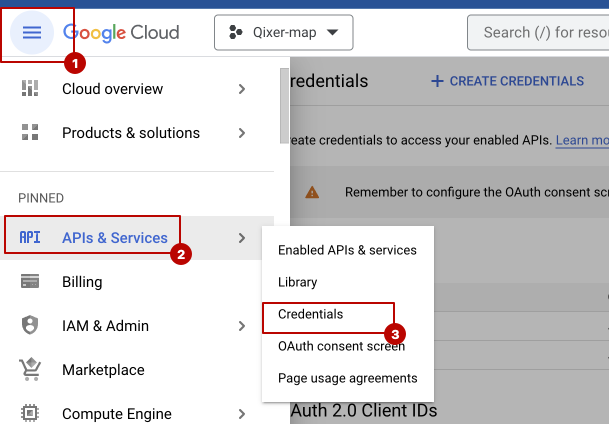Open the hamburger navigation menu
This screenshot has width=609, height=424.
[32, 32]
